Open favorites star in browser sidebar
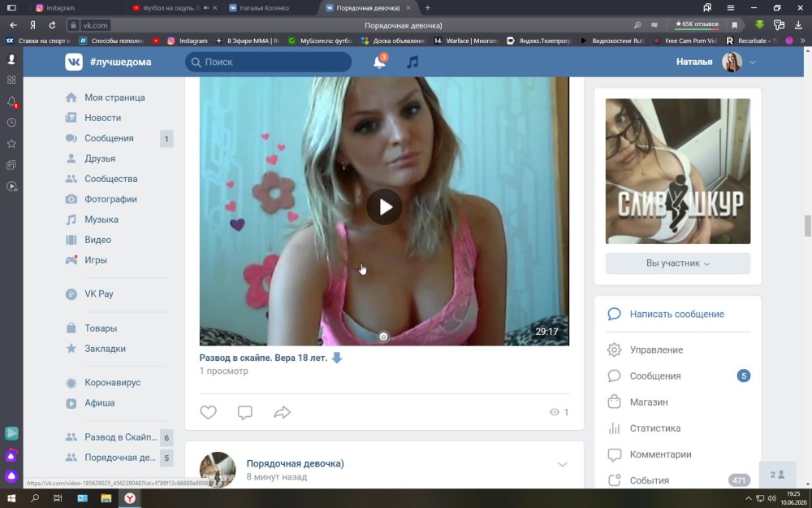The height and width of the screenshot is (508, 812). 11,144
